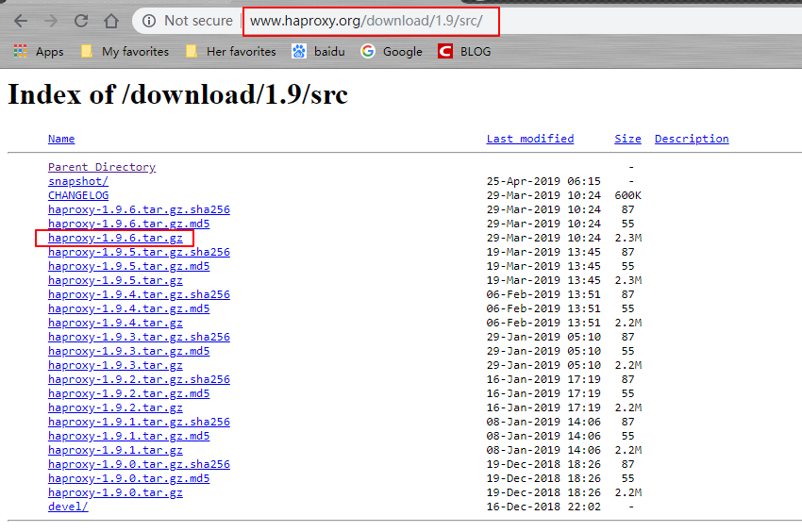Open the BLOG bookmark
This screenshot has height=532, width=802.
(x=464, y=51)
